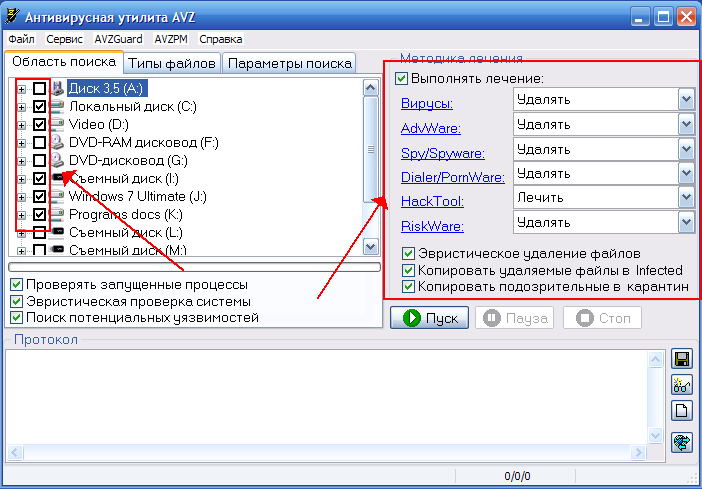Uncheck the Съемный диск (I:) checkbox
Image resolution: width=702 pixels, height=489 pixels.
pyautogui.click(x=39, y=178)
